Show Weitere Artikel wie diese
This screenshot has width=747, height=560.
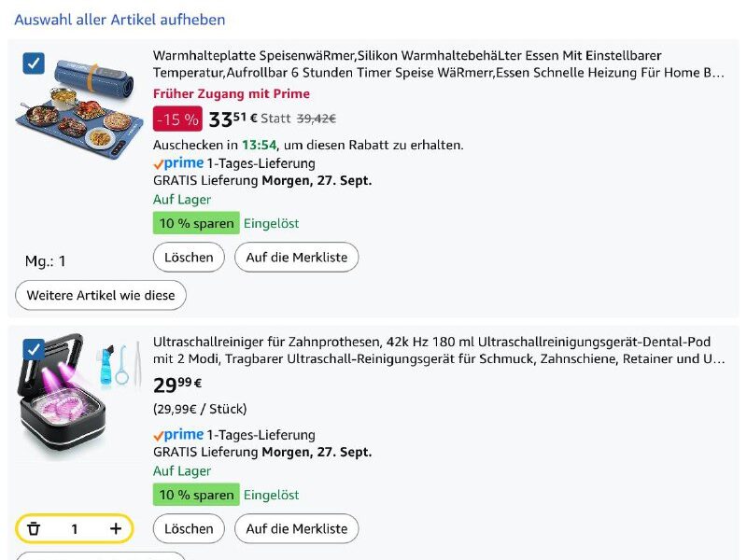(101, 295)
